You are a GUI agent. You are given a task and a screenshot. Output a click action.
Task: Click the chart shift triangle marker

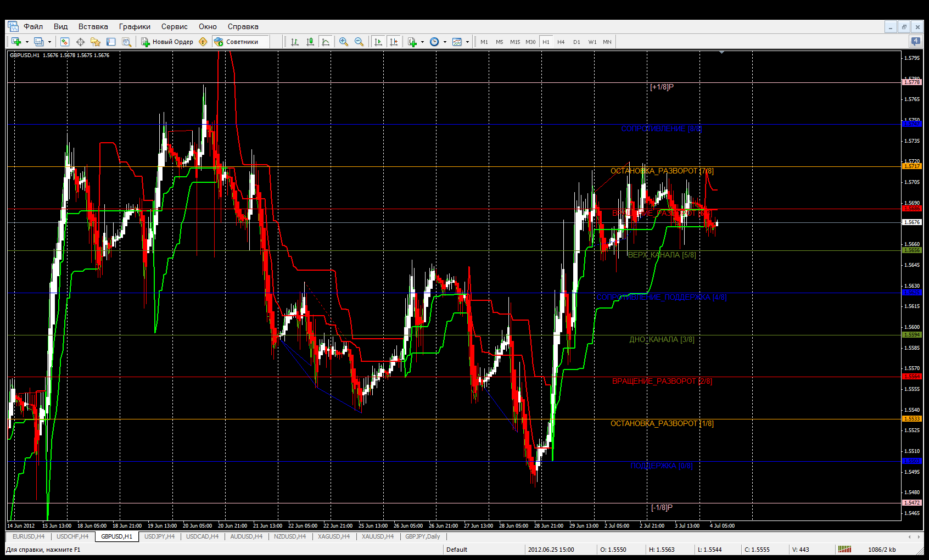(722, 52)
